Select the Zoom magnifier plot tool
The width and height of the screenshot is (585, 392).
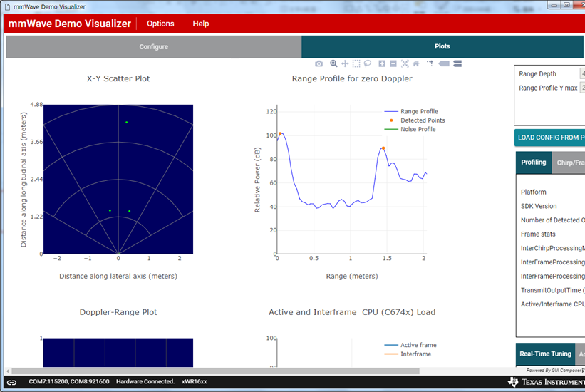point(333,64)
